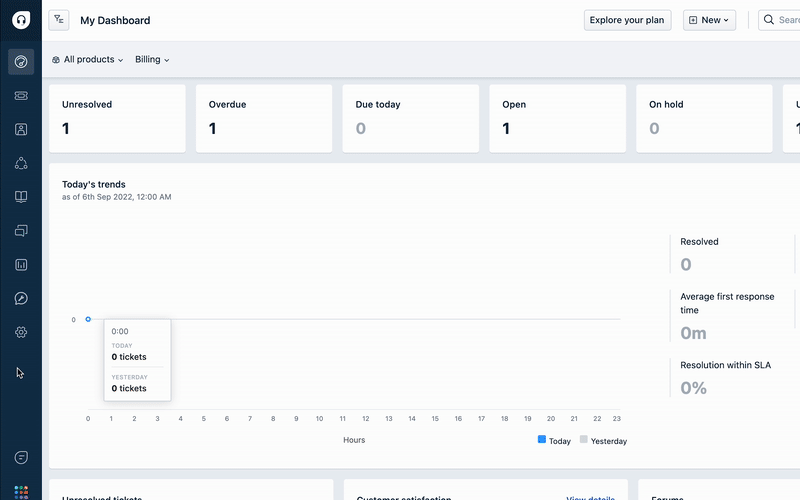This screenshot has width=800, height=500.
Task: Click into the Search field
Action: pyautogui.click(x=779, y=20)
